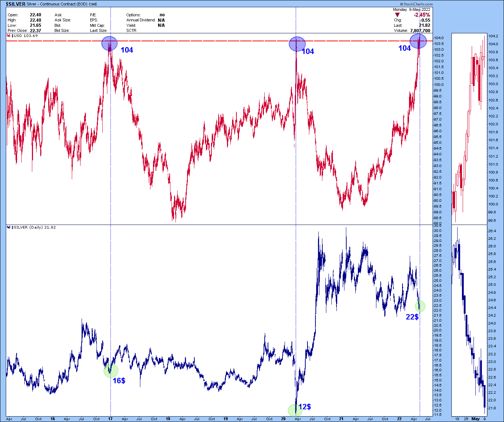
Task: Click the blue circle marking the 2020 dollar peak
Action: [297, 44]
